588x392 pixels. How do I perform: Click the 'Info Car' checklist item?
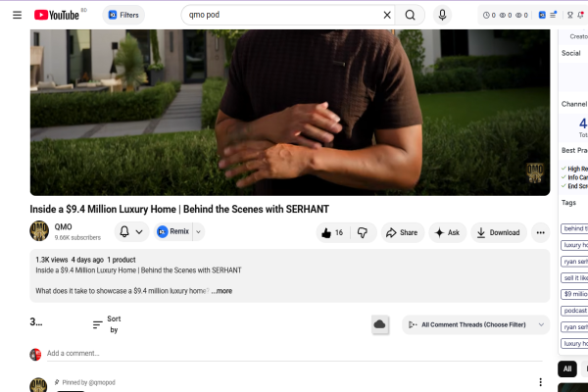(x=575, y=177)
